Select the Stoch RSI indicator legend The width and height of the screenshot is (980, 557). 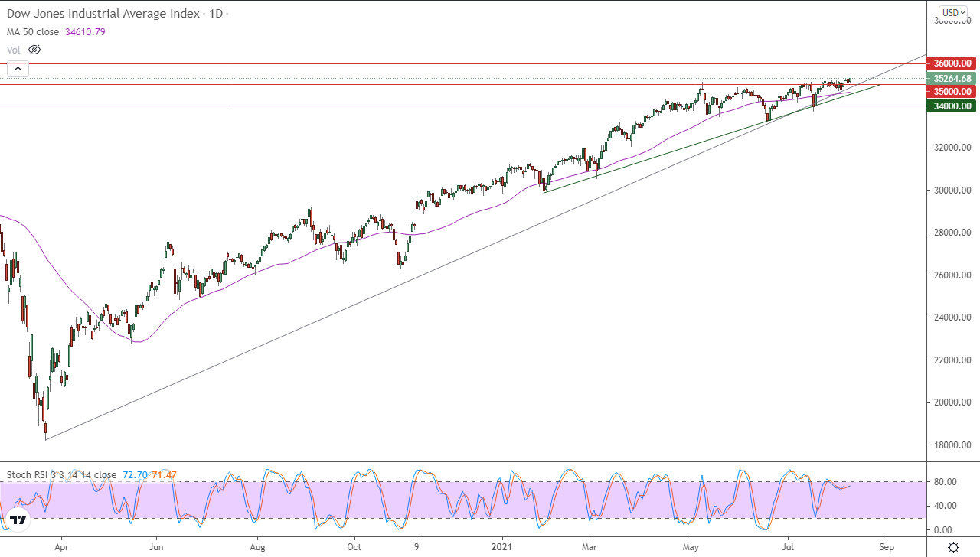coord(61,475)
